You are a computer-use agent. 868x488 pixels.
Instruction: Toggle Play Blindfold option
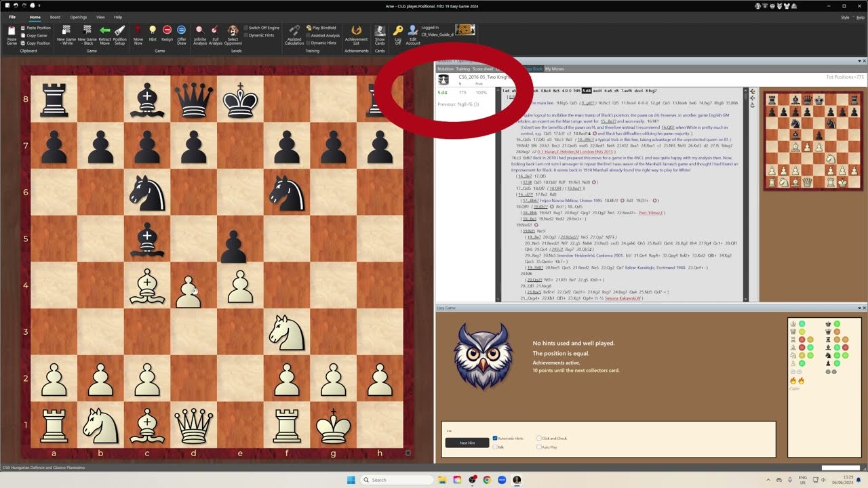pyautogui.click(x=321, y=28)
